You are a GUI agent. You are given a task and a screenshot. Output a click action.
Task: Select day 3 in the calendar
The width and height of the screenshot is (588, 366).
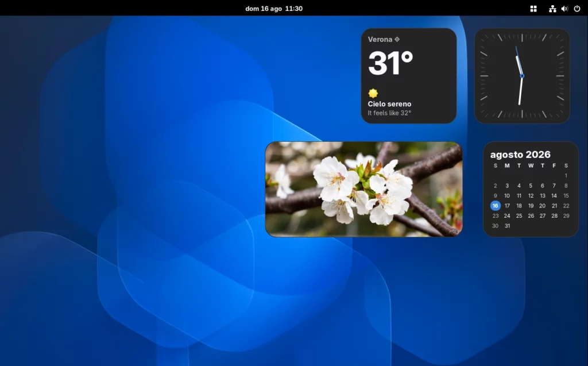[507, 186]
